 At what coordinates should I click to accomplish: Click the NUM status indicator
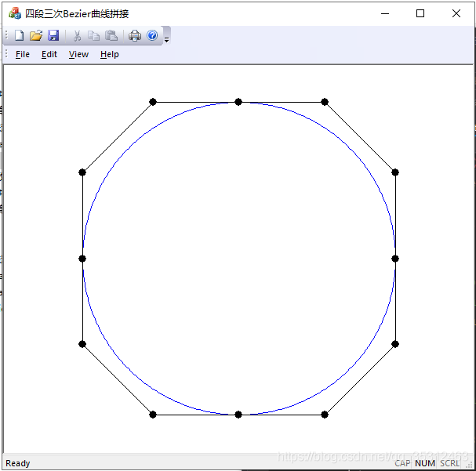coord(425,463)
